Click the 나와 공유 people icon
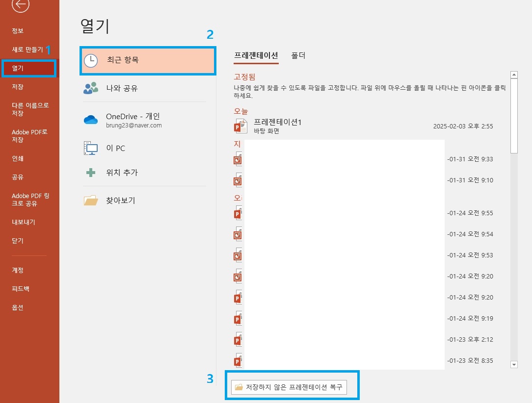This screenshot has width=532, height=403. click(90, 88)
